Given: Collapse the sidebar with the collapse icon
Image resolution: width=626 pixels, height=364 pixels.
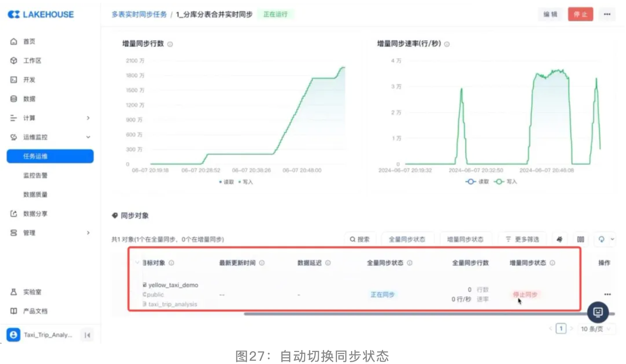Looking at the screenshot, I should click(x=87, y=335).
